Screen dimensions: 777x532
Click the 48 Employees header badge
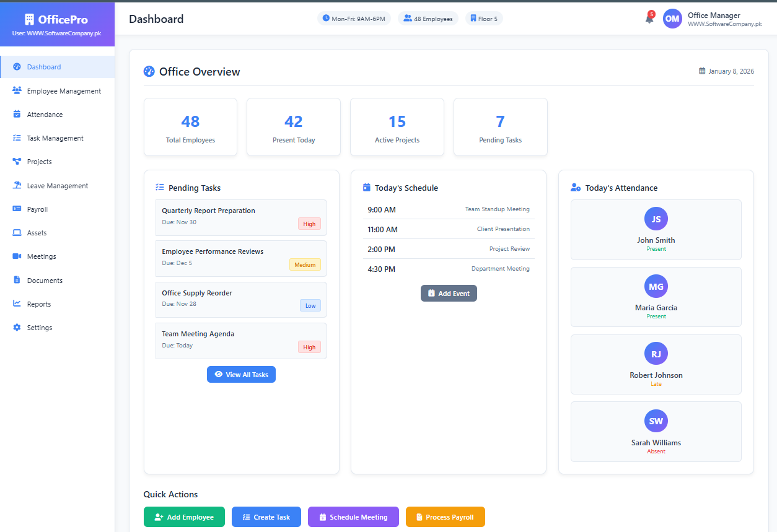coord(428,18)
